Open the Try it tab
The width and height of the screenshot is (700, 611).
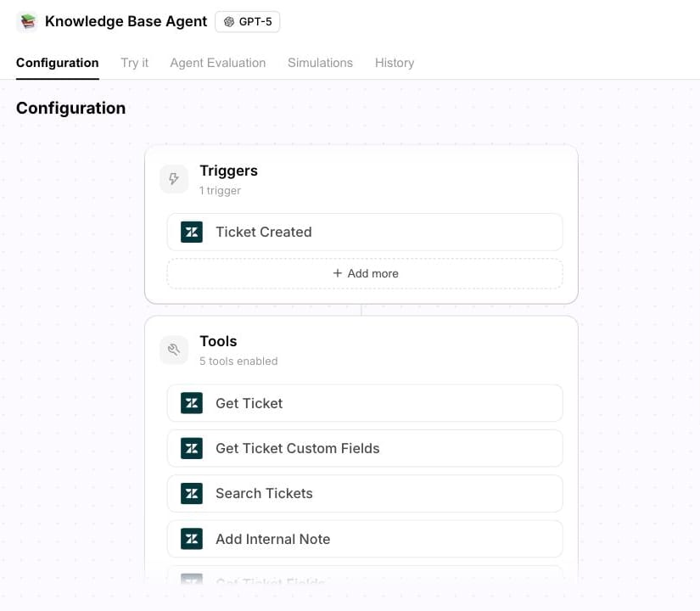tap(134, 63)
